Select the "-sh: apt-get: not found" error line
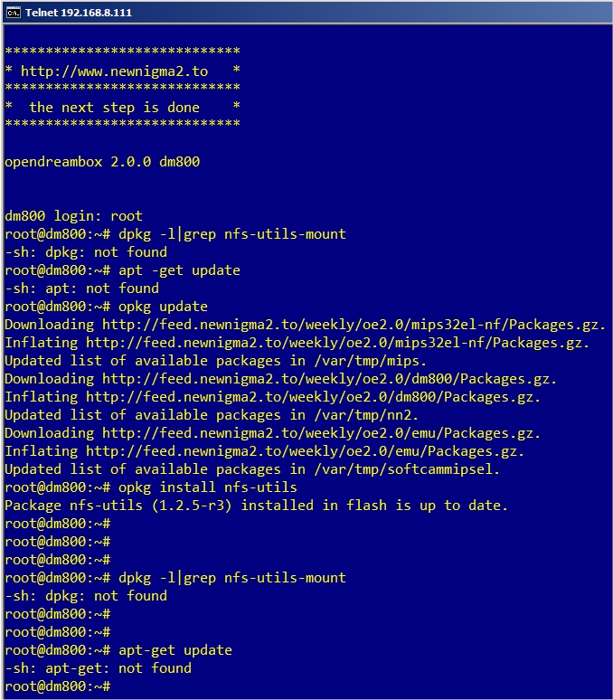The image size is (613, 700). 98,668
